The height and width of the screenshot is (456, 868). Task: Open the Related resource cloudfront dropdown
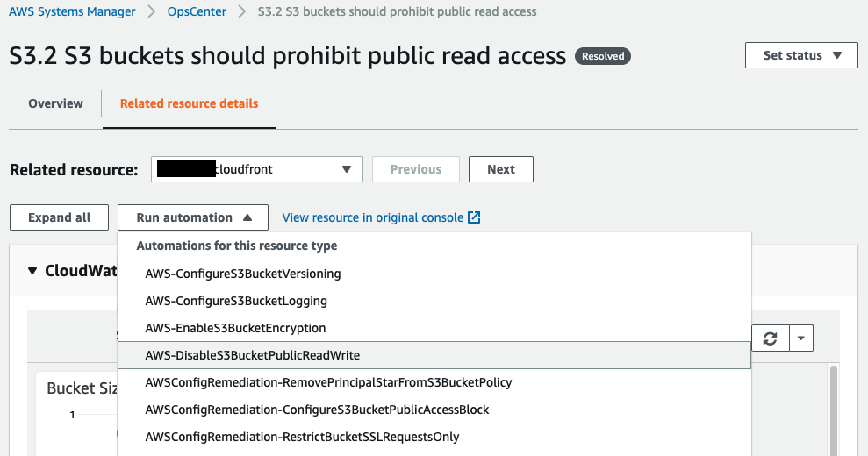[x=257, y=169]
